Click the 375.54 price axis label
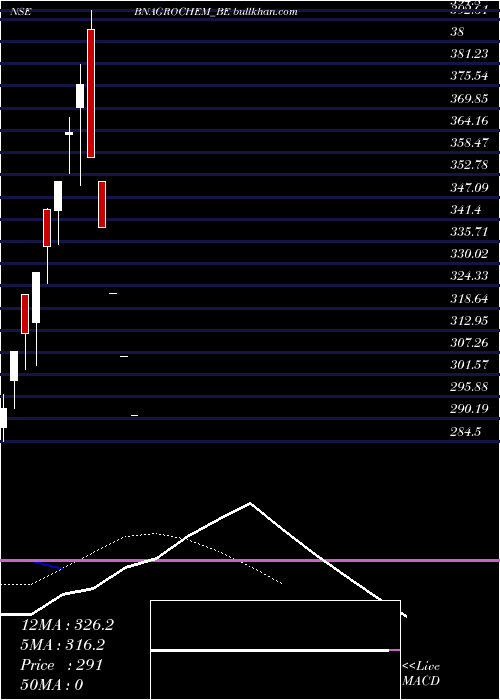The width and height of the screenshot is (500, 700). pyautogui.click(x=469, y=76)
